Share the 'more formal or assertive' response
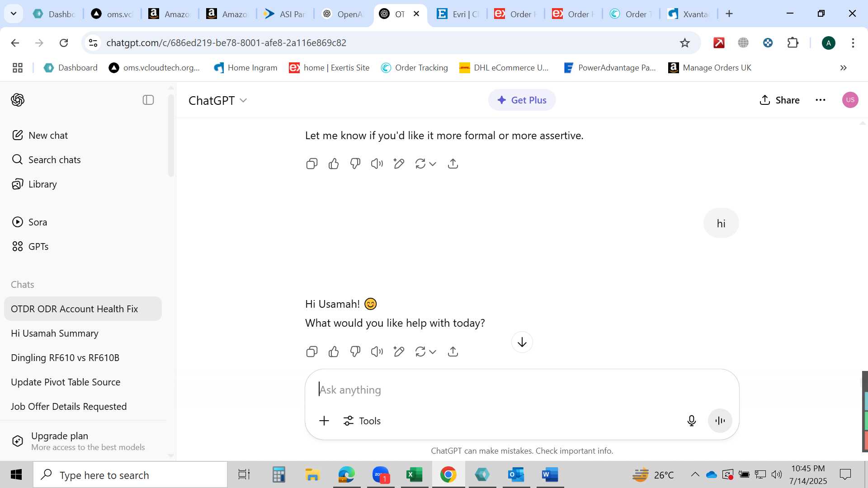This screenshot has width=868, height=488. 453,164
